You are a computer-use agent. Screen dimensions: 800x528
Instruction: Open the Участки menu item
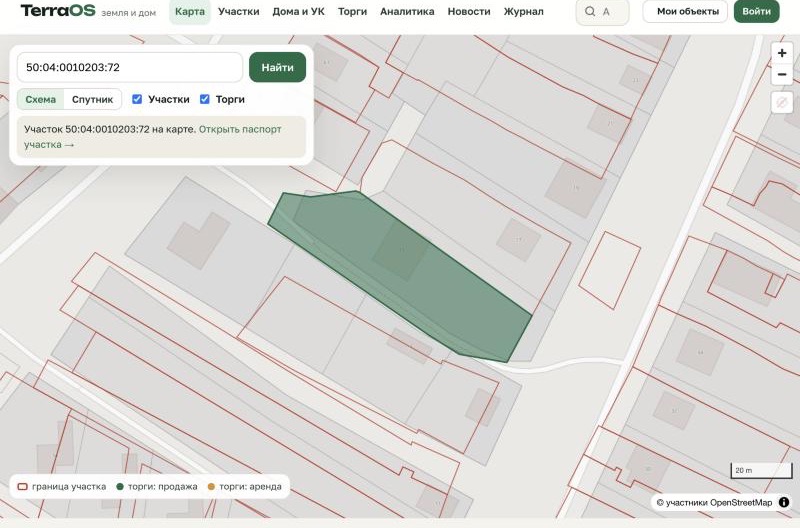click(x=238, y=11)
